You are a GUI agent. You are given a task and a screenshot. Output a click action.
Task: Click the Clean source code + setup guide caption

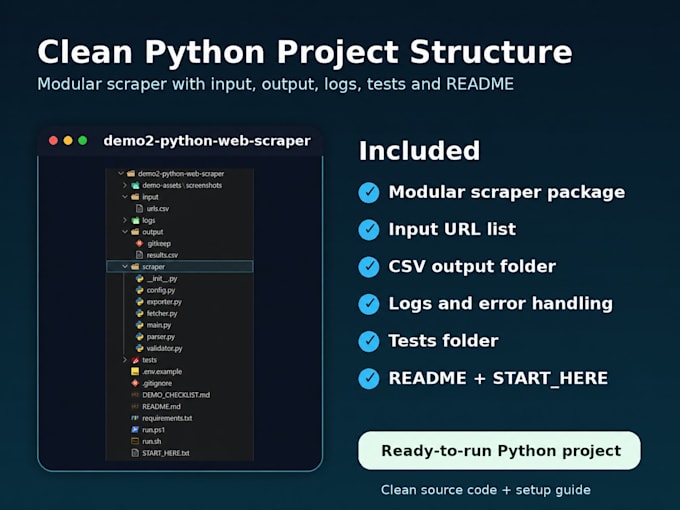coord(486,490)
